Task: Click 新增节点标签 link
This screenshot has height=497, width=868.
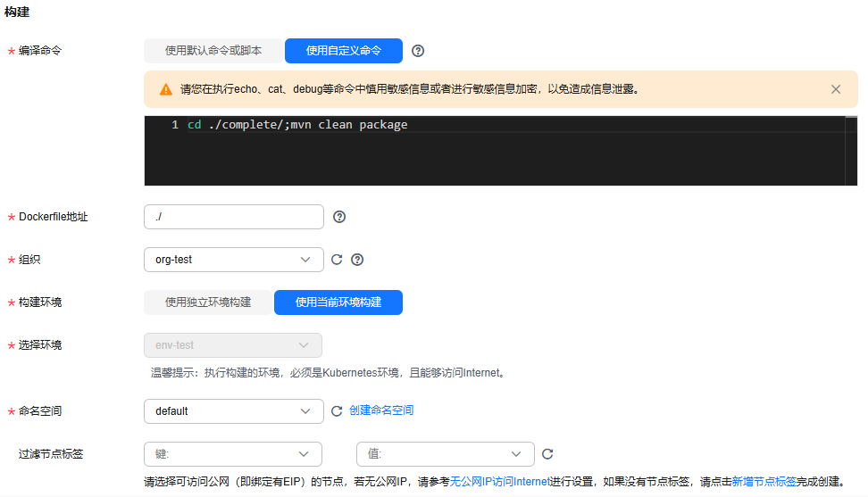Action: 764,482
